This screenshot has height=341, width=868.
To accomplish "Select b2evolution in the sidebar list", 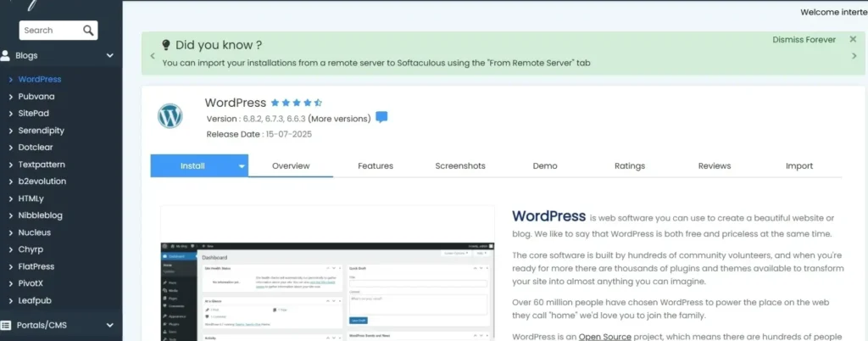I will [x=42, y=181].
